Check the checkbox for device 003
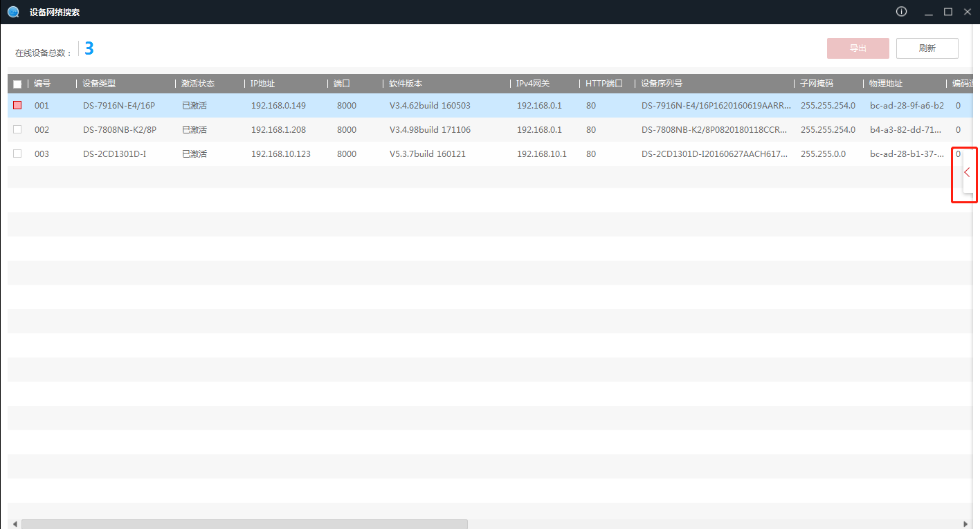The width and height of the screenshot is (980, 529). click(17, 154)
